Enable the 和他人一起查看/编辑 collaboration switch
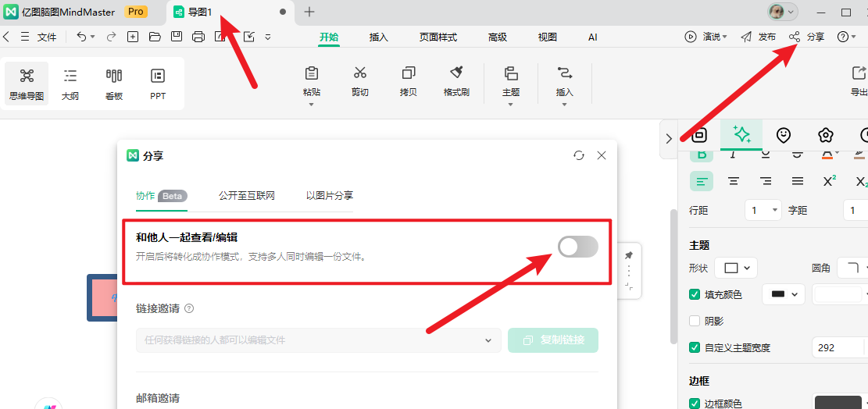The height and width of the screenshot is (409, 868). pos(577,247)
